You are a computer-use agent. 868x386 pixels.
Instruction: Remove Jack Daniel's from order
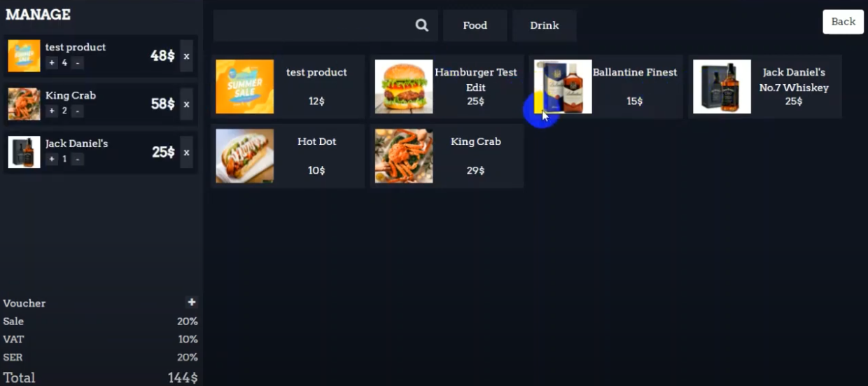pyautogui.click(x=186, y=153)
